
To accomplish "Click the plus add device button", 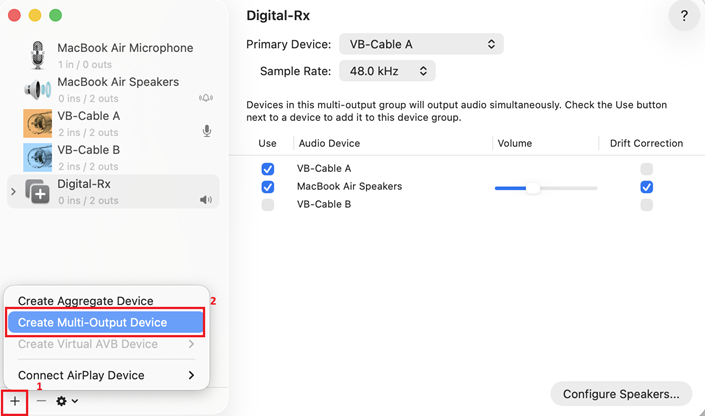I will [x=15, y=401].
